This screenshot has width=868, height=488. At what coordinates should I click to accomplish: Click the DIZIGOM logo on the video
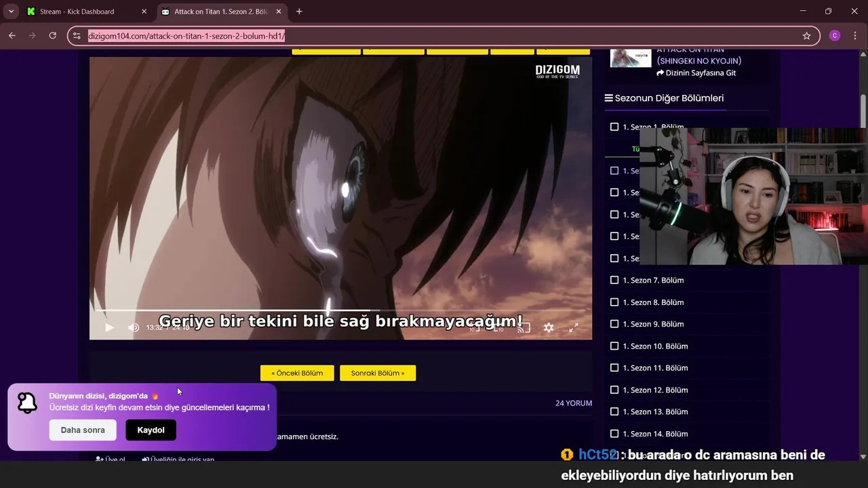pyautogui.click(x=557, y=72)
